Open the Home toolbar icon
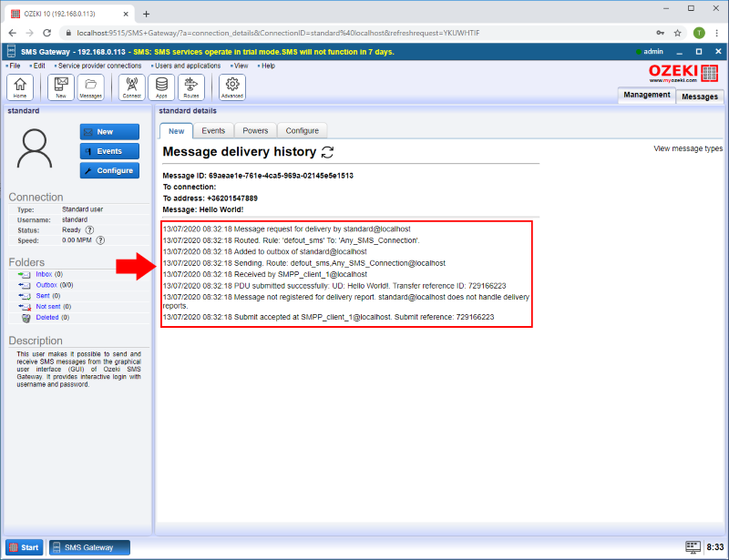The image size is (729, 560). tap(20, 87)
